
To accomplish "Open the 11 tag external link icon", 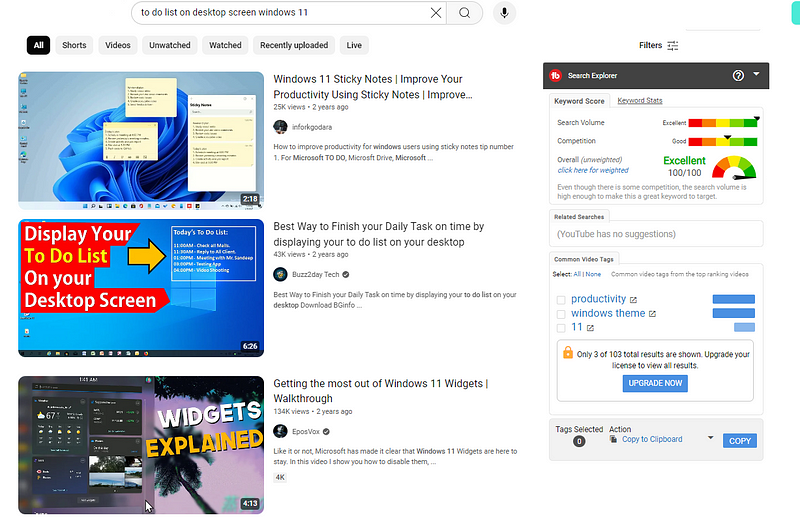I will 590,328.
